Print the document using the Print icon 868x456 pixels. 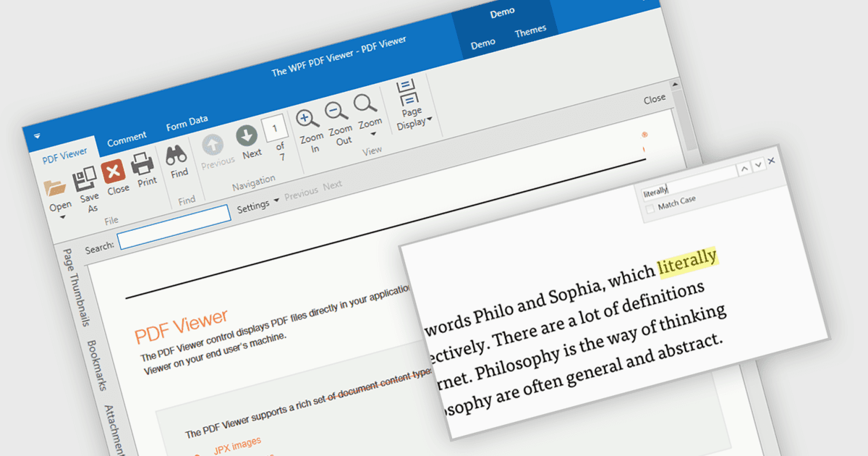pos(142,164)
